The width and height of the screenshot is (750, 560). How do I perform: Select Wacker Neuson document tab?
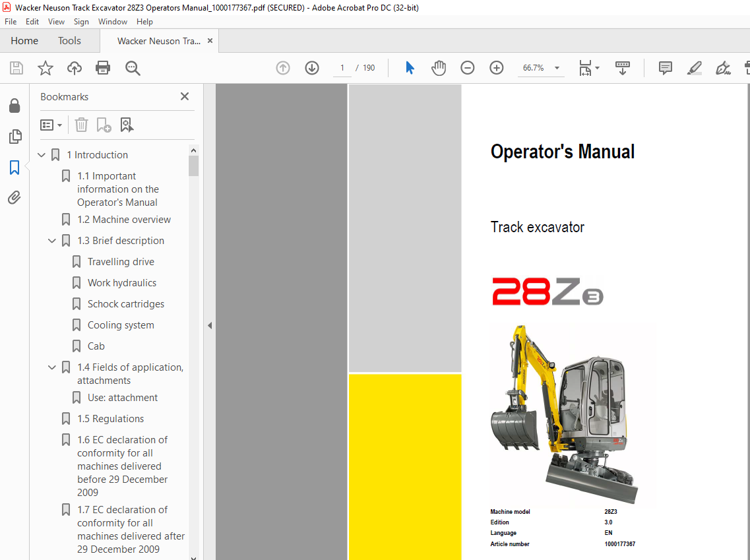click(x=159, y=41)
